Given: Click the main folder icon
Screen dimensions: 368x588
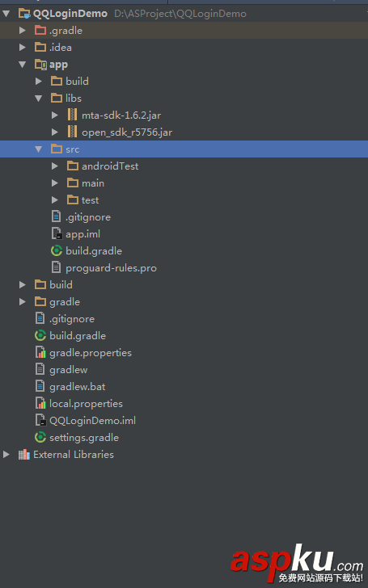Looking at the screenshot, I should click(x=73, y=183).
